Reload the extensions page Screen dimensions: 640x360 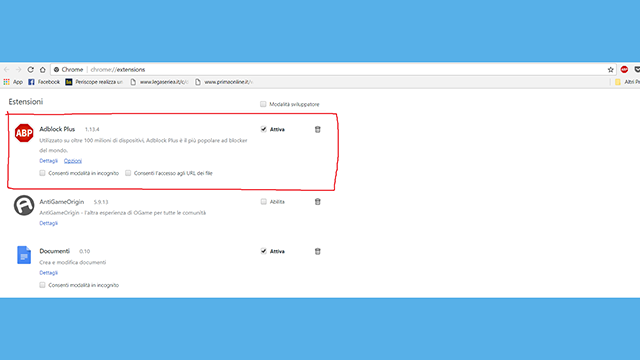(x=31, y=69)
